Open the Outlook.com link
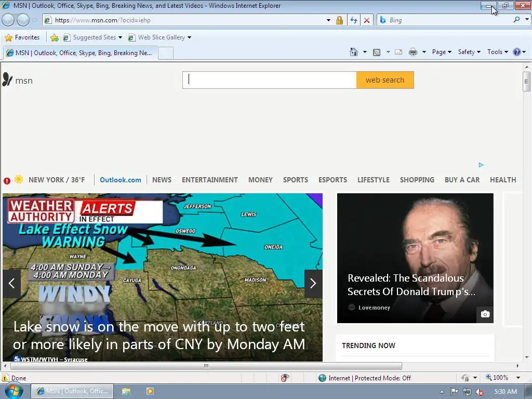The image size is (532, 399). [121, 180]
